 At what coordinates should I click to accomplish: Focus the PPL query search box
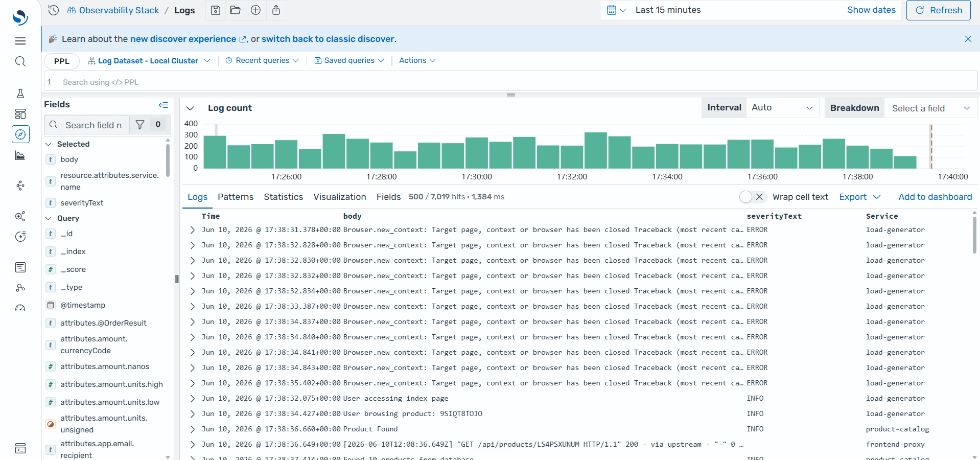click(511, 82)
